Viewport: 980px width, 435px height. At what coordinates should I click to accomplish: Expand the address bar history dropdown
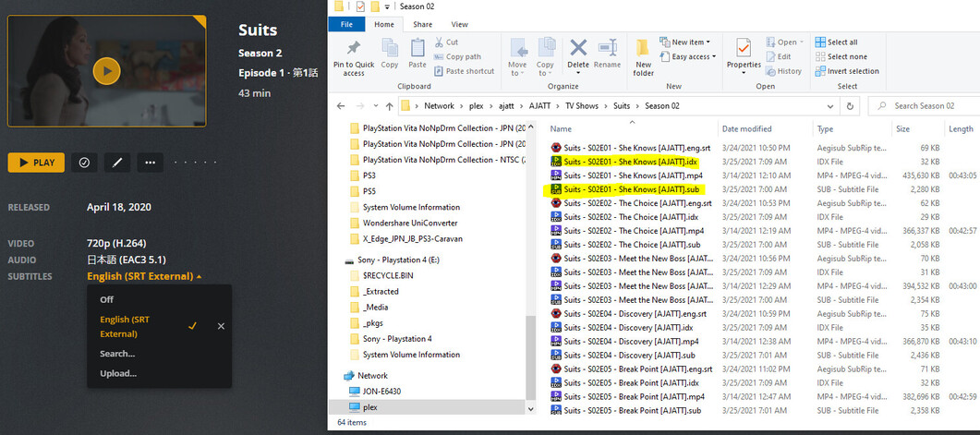tap(830, 105)
